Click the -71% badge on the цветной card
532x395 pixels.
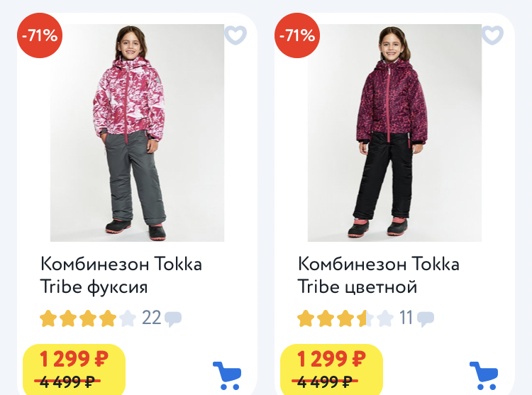[x=298, y=35]
